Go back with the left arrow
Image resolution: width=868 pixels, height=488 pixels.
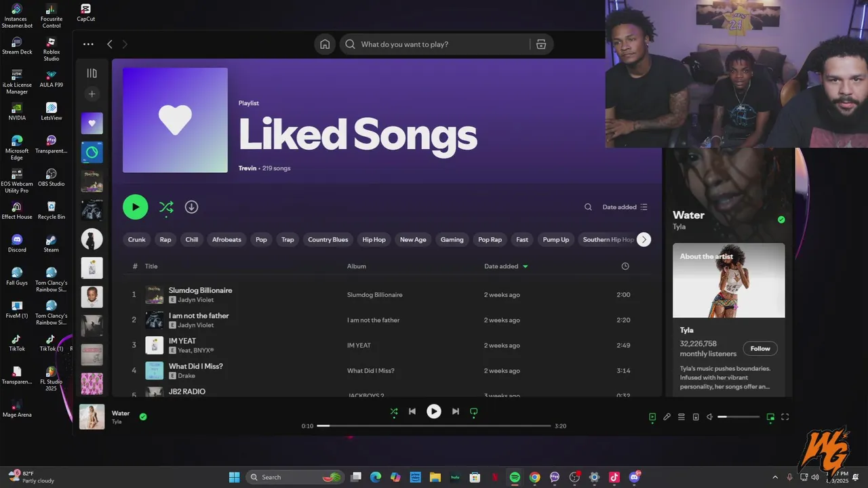[110, 44]
